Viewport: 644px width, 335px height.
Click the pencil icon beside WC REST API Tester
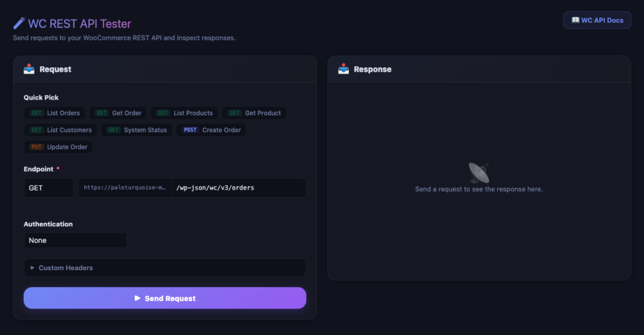point(18,23)
